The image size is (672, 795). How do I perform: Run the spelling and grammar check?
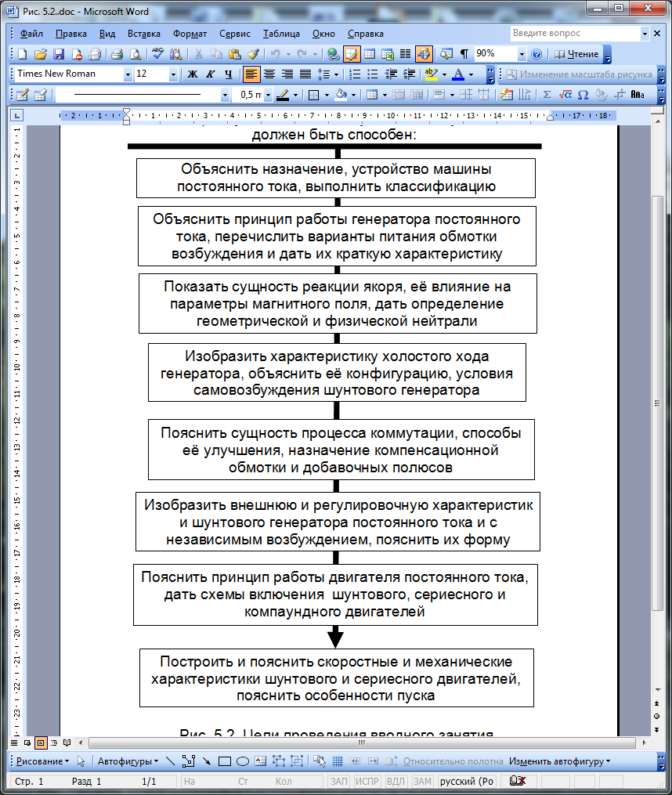point(157,54)
